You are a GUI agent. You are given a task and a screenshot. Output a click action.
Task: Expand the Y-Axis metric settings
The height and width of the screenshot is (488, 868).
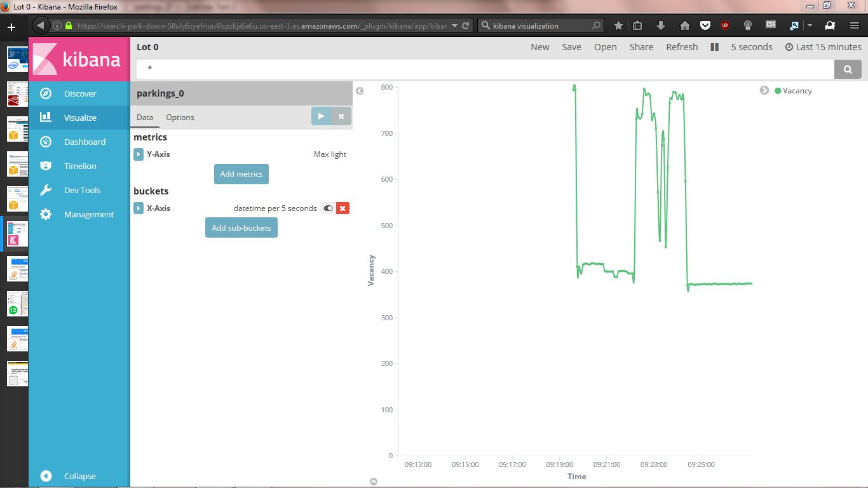(139, 154)
